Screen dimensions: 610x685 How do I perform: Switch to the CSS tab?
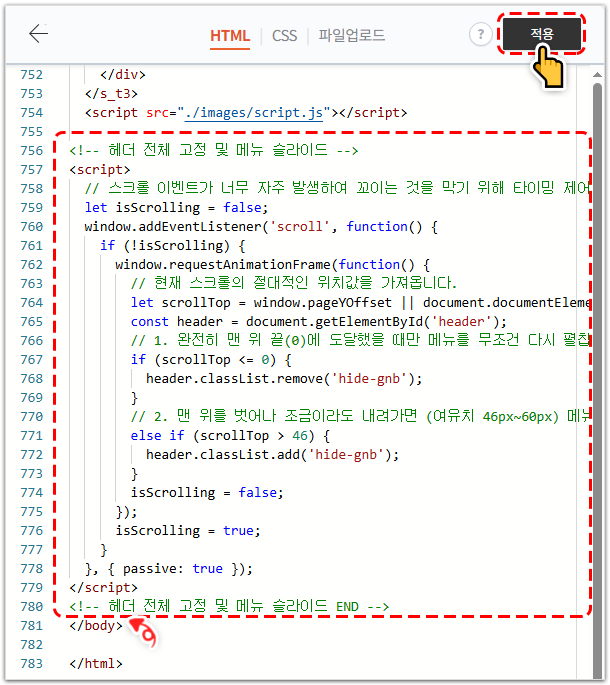click(284, 35)
